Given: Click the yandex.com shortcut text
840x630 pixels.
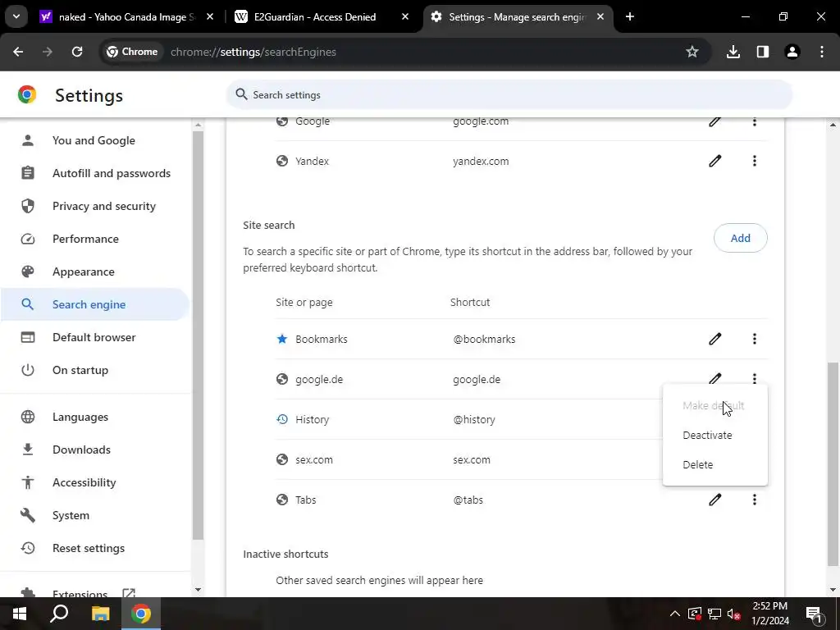Looking at the screenshot, I should [x=481, y=162].
